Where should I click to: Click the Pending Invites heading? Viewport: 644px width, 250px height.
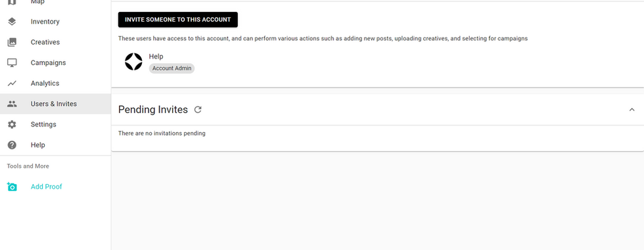152,110
